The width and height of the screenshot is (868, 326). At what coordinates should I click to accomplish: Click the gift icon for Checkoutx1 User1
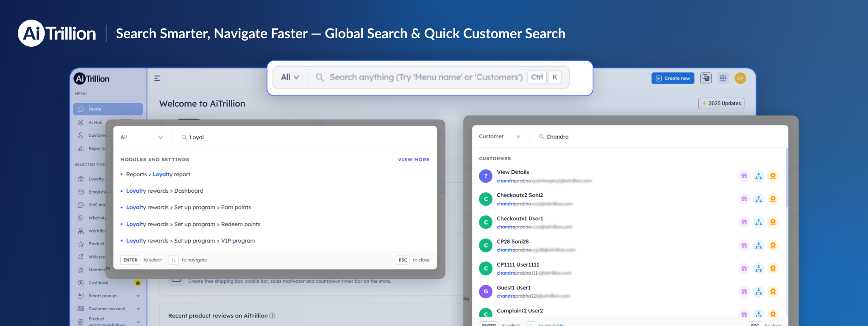tap(744, 222)
